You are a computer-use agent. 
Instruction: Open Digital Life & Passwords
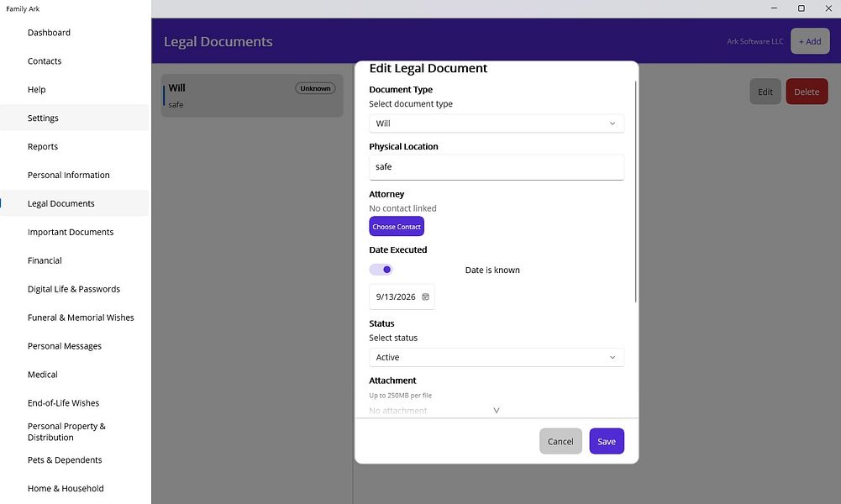click(x=75, y=289)
